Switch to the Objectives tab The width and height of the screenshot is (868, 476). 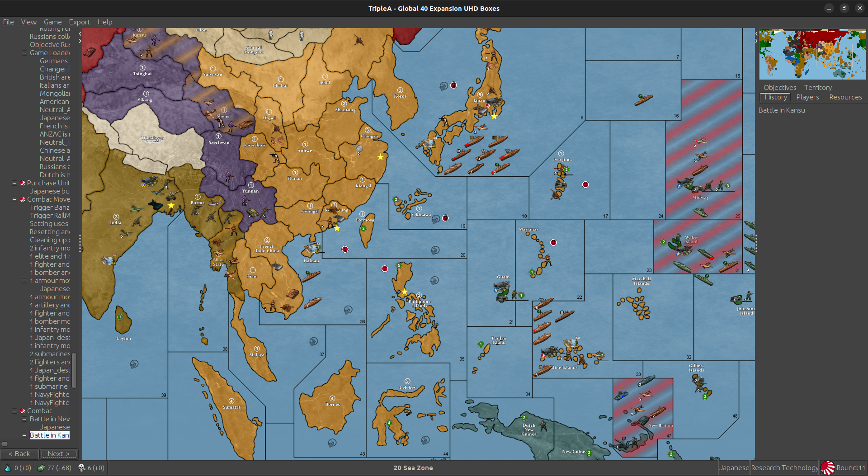pyautogui.click(x=780, y=88)
